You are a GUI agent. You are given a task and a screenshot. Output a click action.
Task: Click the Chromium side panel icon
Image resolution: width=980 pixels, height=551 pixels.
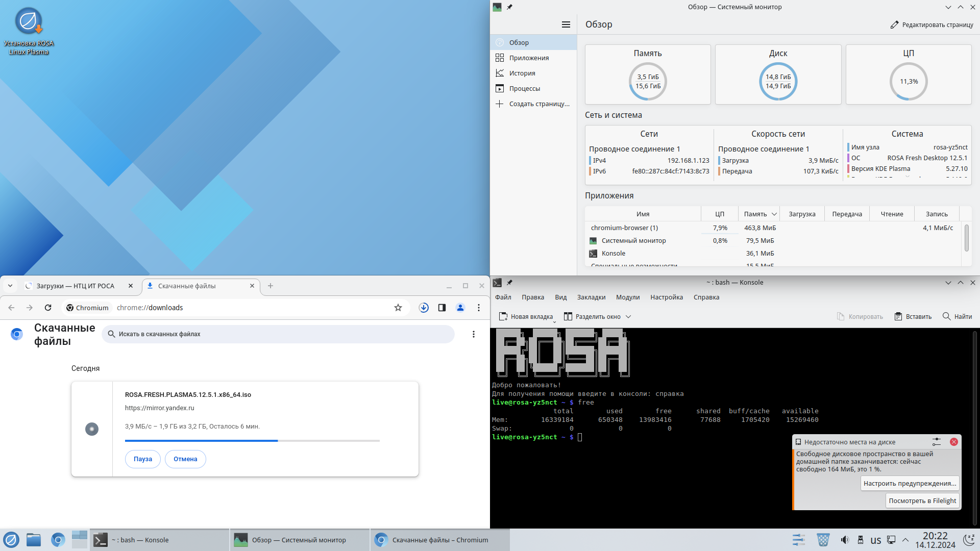pos(442,308)
